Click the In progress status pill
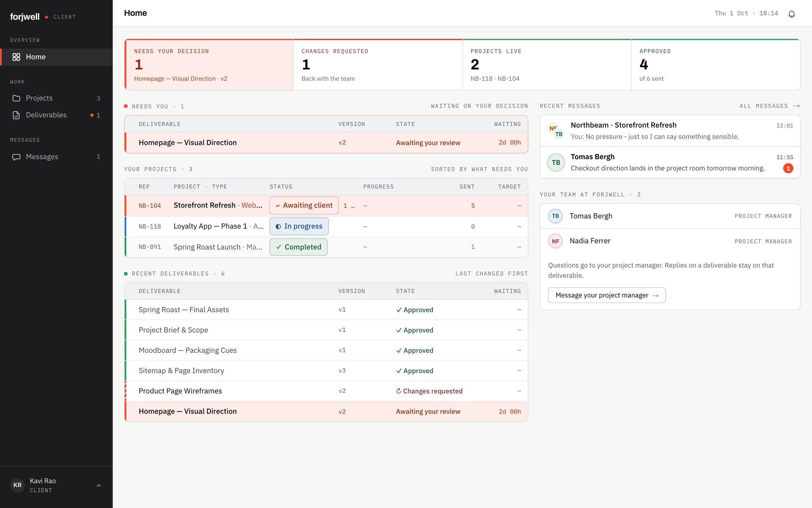Screen dimensions: 812x508 (x=299, y=226)
